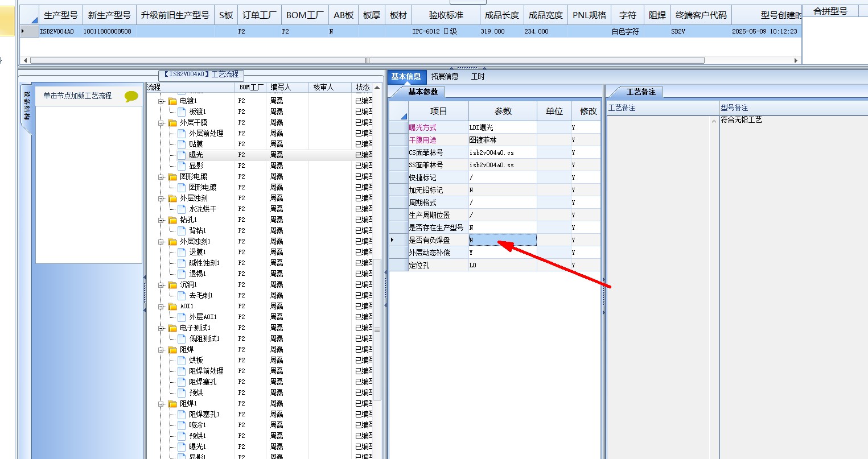This screenshot has width=868, height=459.
Task: Select the 曝光 step under 外层干膜
Action: [196, 155]
